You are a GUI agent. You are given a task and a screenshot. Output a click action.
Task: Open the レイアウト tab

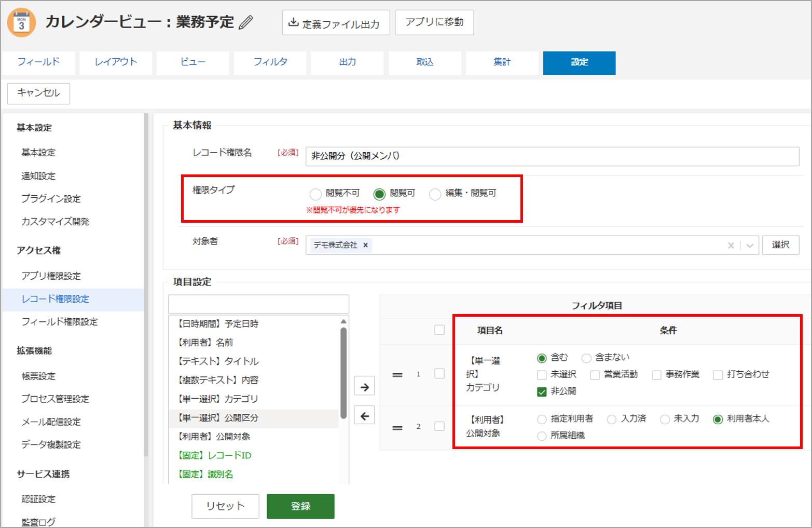tap(116, 62)
